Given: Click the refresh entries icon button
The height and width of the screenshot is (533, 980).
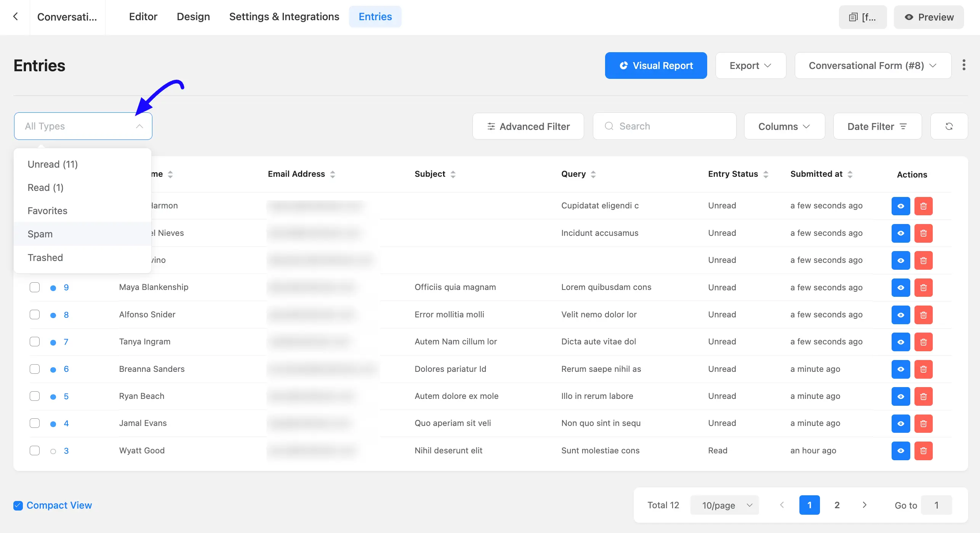Looking at the screenshot, I should [949, 126].
